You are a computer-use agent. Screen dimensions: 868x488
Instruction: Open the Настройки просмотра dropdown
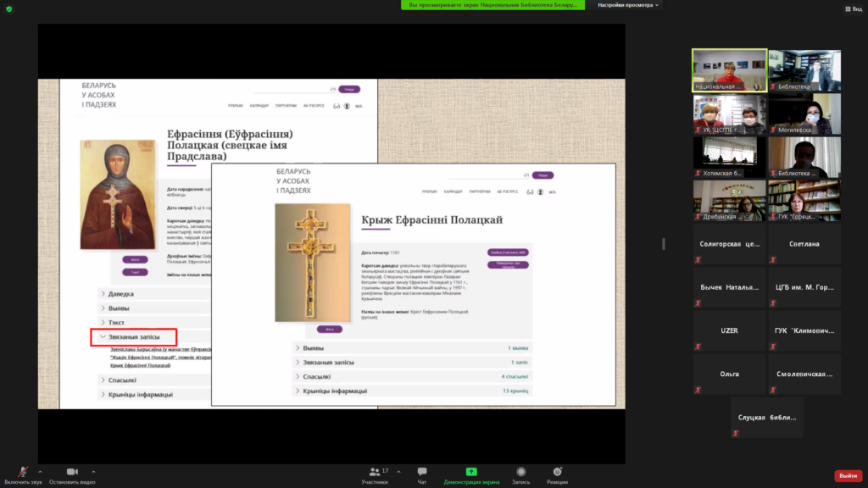[628, 5]
